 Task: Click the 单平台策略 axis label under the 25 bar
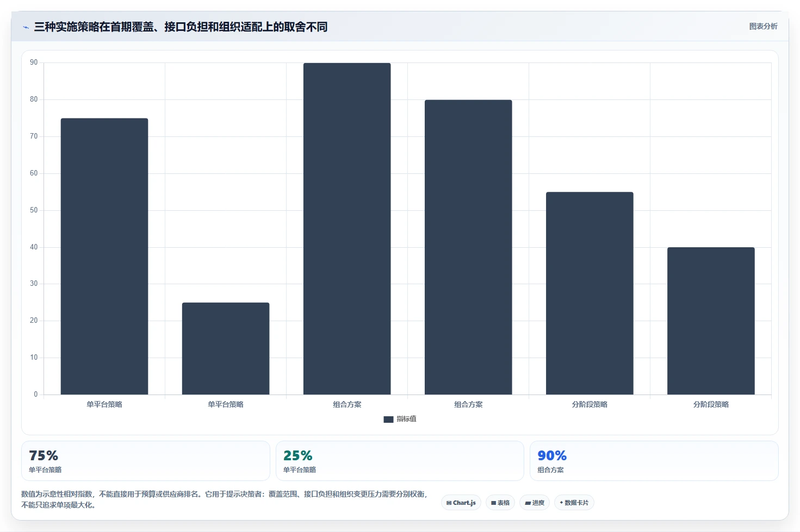pos(226,404)
